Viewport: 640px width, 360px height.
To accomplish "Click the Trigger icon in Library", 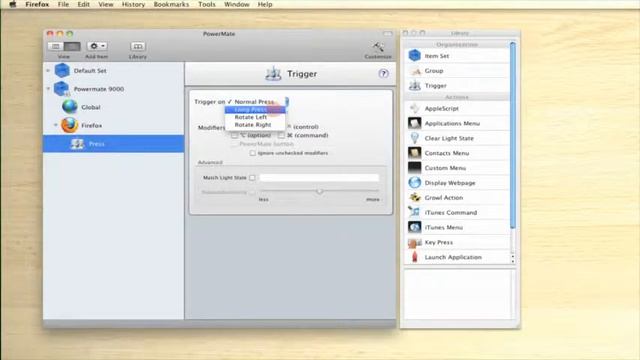I will point(415,85).
